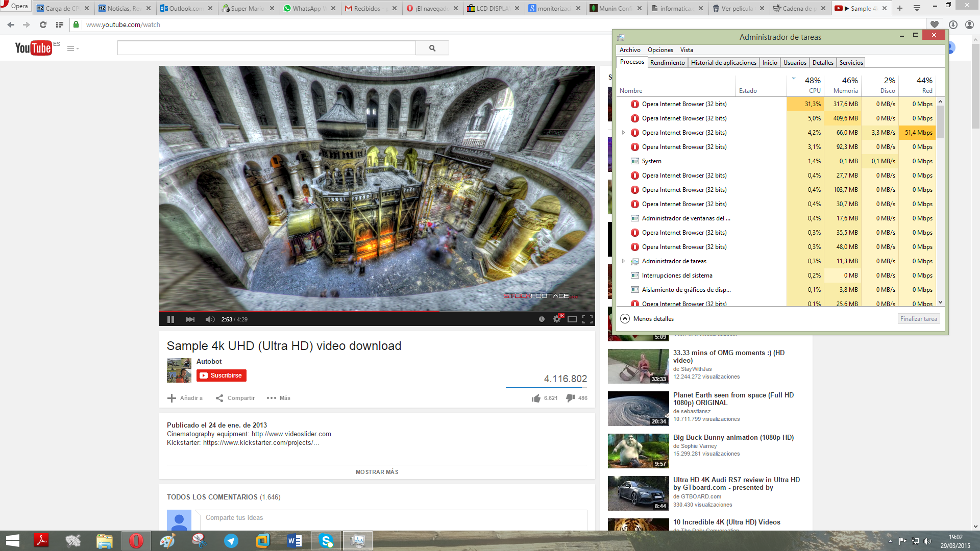Mute the video volume
This screenshot has height=551, width=980.
tap(210, 319)
